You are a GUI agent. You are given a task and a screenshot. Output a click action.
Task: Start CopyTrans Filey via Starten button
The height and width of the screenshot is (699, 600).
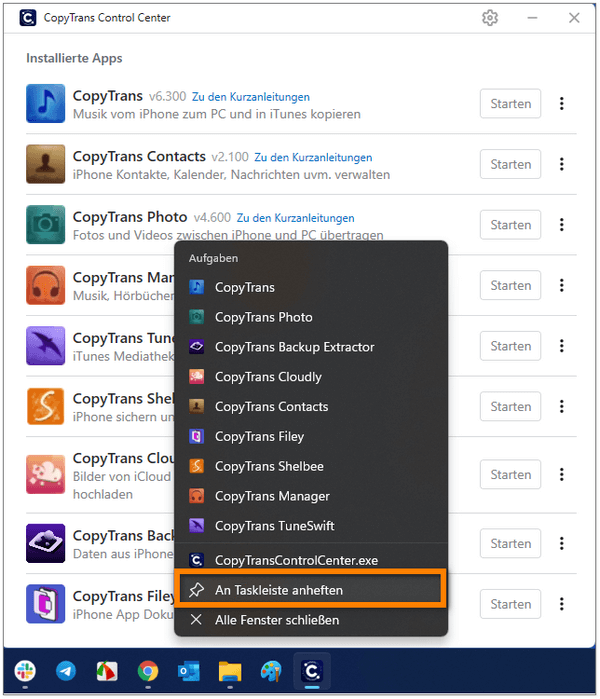coord(510,604)
